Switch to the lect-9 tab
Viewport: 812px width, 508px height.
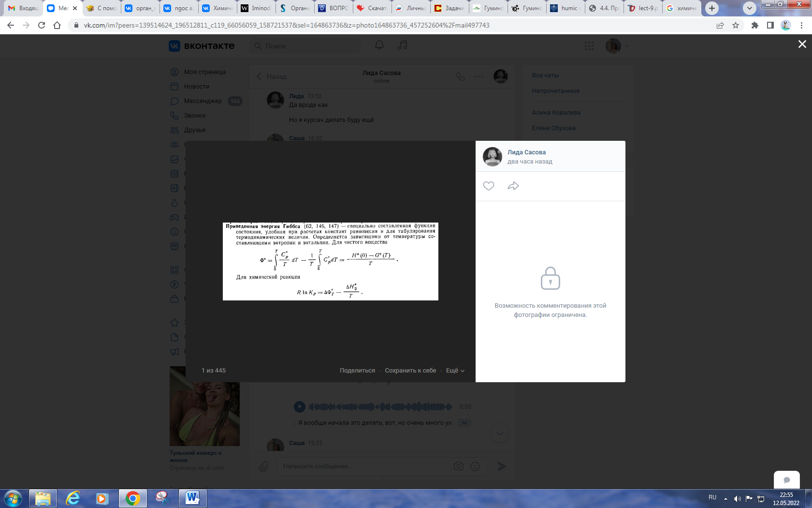(643, 8)
